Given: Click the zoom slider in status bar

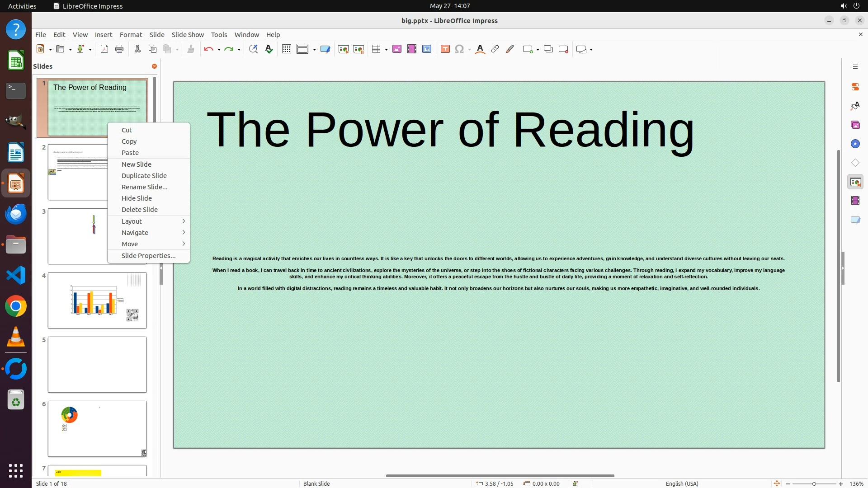Looking at the screenshot, I should (x=814, y=484).
